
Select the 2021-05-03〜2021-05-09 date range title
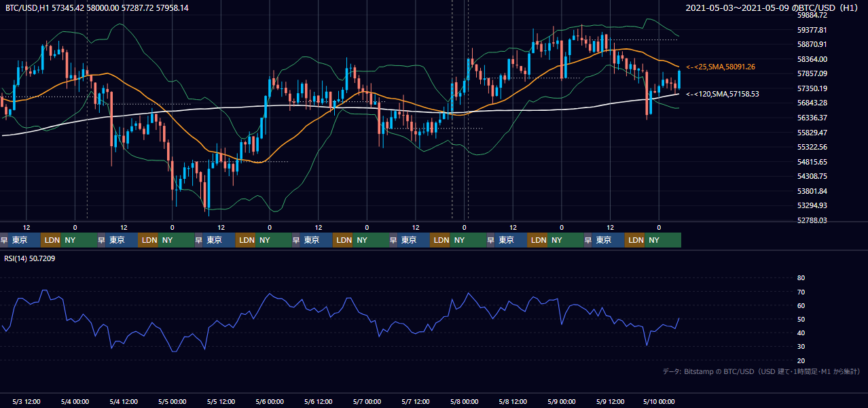pos(772,7)
